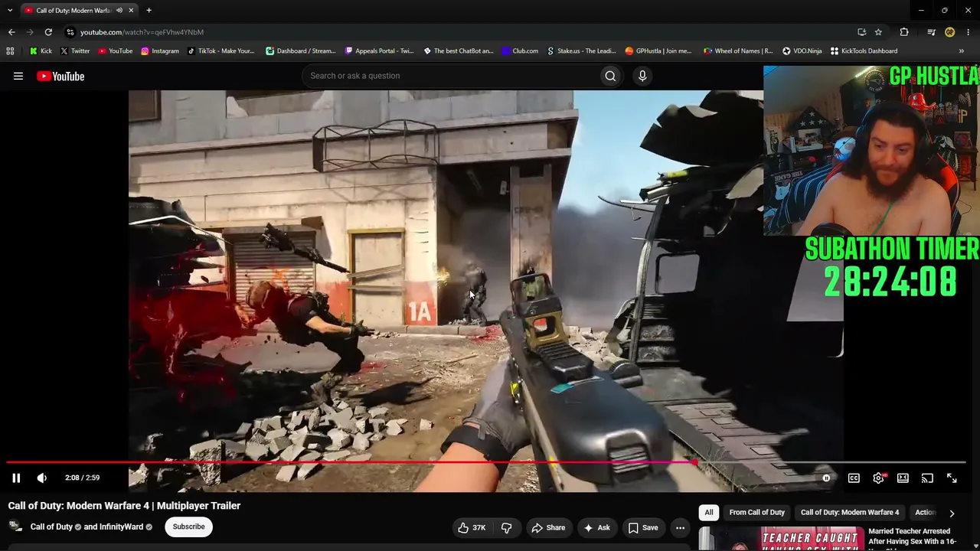The image size is (980, 551).
Task: Select the 'All' filter chip
Action: (x=709, y=512)
